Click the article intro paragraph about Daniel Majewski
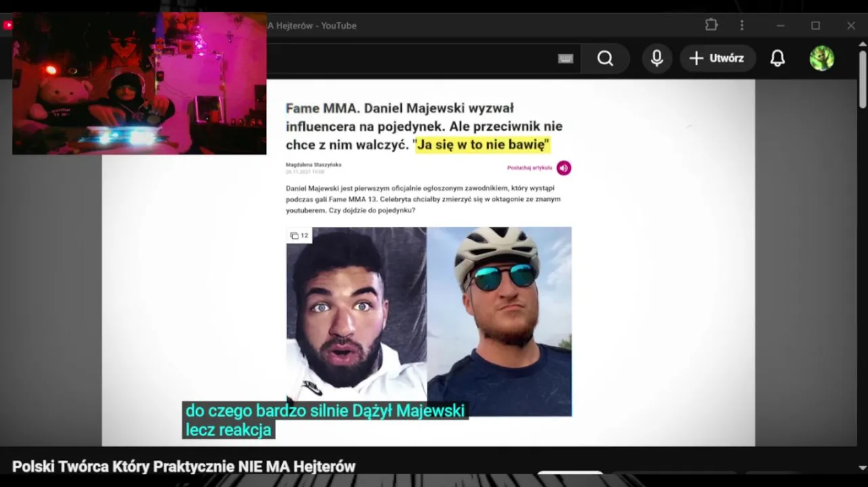The width and height of the screenshot is (868, 487). click(x=423, y=200)
